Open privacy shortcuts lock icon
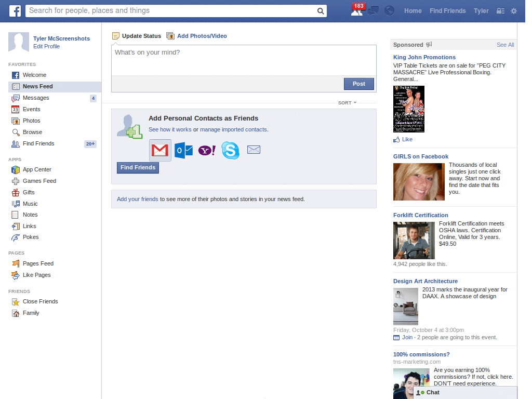Image resolution: width=532 pixels, height=399 pixels. [x=500, y=11]
